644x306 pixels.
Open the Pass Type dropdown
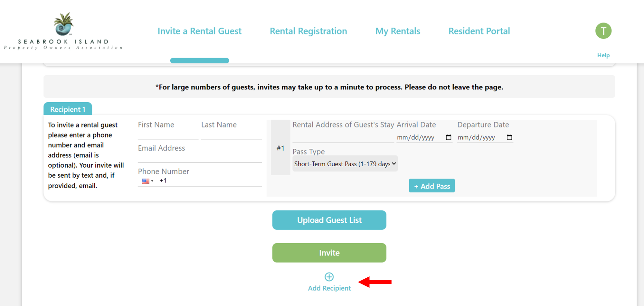click(x=345, y=164)
